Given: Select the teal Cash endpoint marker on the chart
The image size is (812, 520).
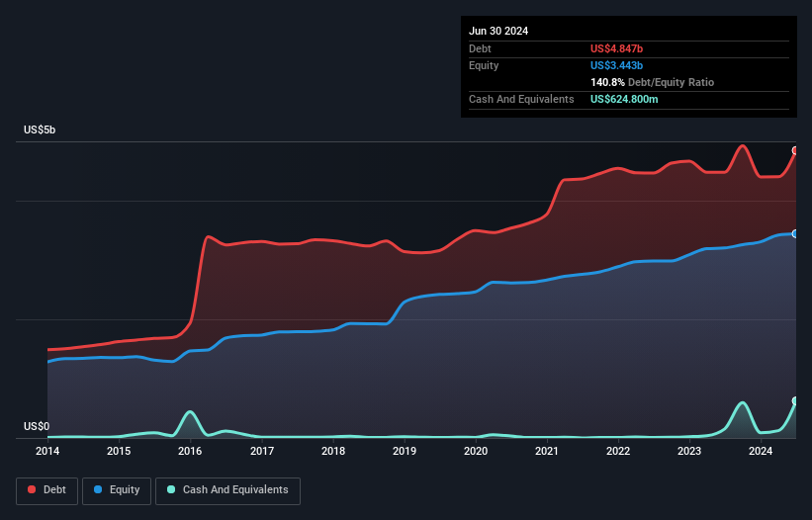Looking at the screenshot, I should point(795,401).
